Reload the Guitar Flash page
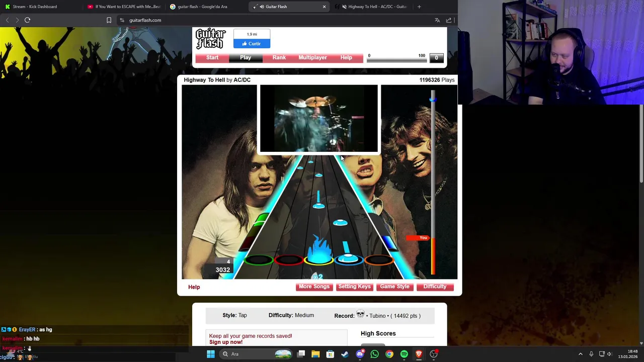The width and height of the screenshot is (644, 362). pyautogui.click(x=27, y=20)
